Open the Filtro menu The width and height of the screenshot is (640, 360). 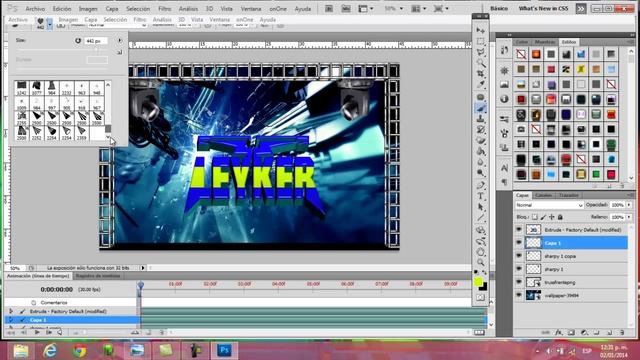click(164, 9)
